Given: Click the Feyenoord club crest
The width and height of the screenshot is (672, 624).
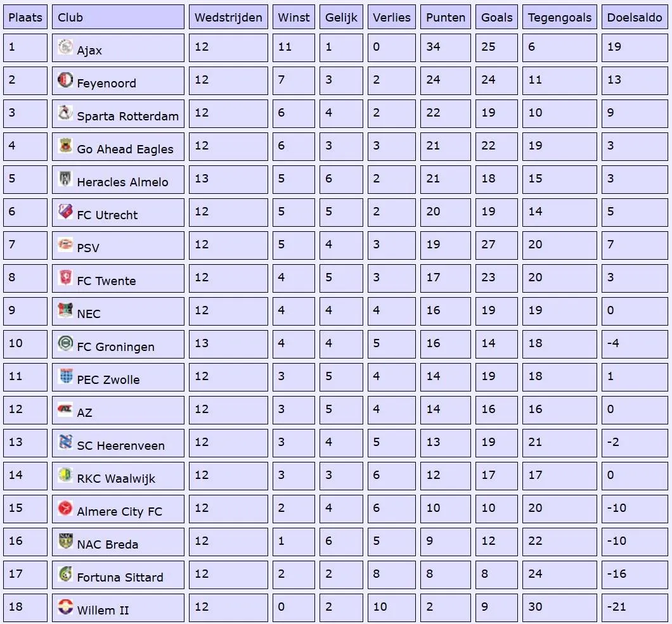Looking at the screenshot, I should [65, 80].
